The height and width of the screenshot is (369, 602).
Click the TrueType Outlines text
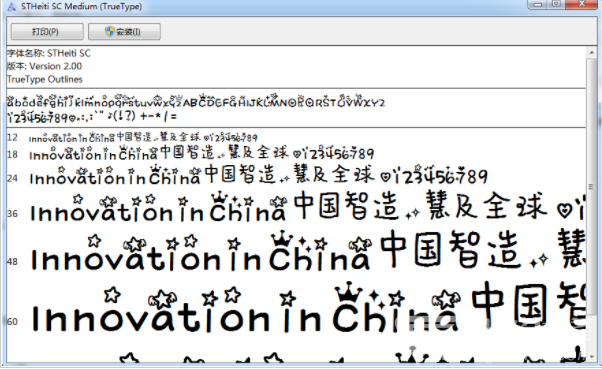[45, 79]
